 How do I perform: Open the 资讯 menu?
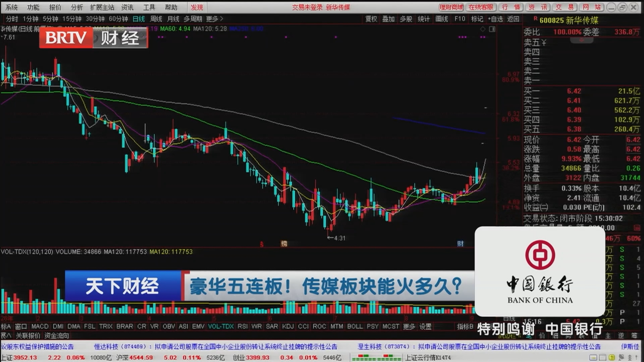pyautogui.click(x=127, y=7)
